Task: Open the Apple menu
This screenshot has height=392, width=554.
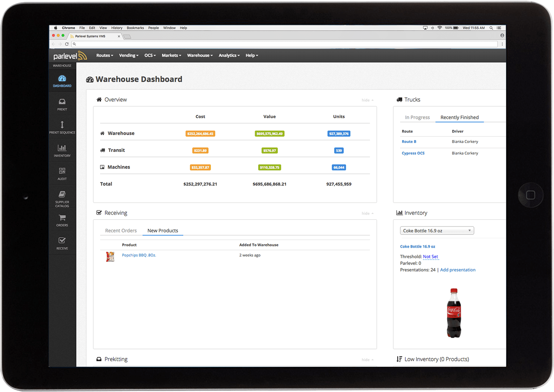Action: point(56,28)
